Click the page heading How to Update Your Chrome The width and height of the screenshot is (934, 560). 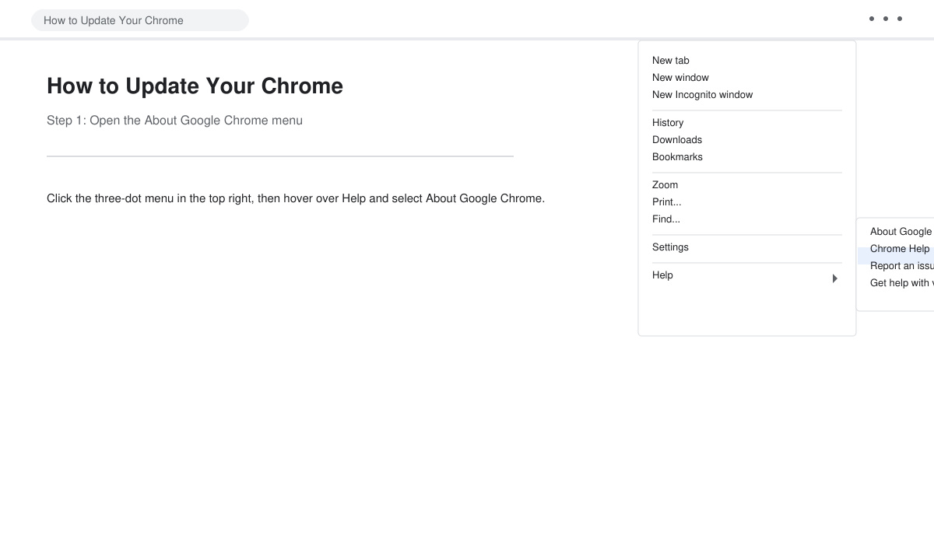[195, 86]
